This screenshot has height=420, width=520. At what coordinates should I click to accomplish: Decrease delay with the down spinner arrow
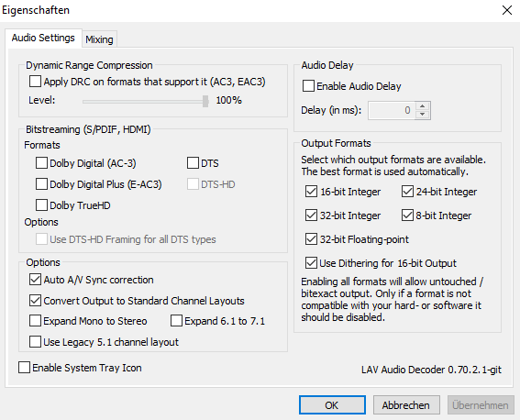click(x=422, y=115)
